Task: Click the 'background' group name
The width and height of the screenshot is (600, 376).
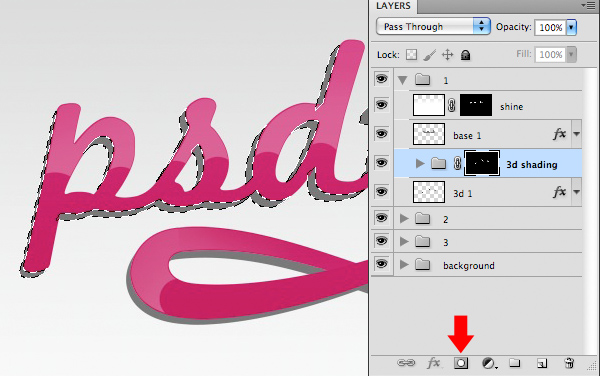Action: pos(469,265)
